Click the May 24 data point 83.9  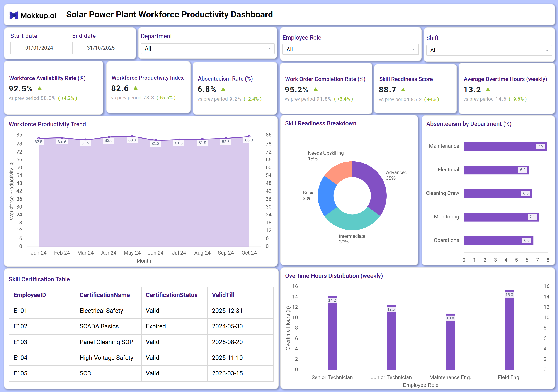[x=132, y=137]
